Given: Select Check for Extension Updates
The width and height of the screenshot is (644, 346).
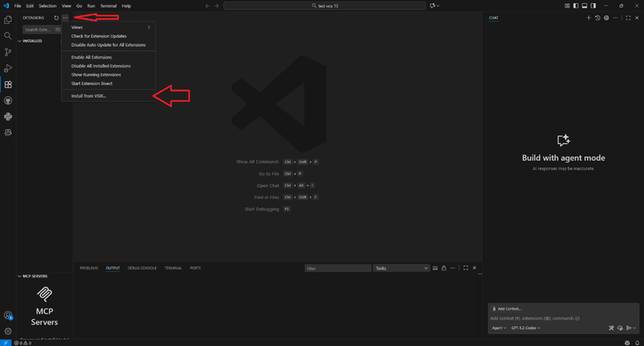Looking at the screenshot, I should (108, 36).
